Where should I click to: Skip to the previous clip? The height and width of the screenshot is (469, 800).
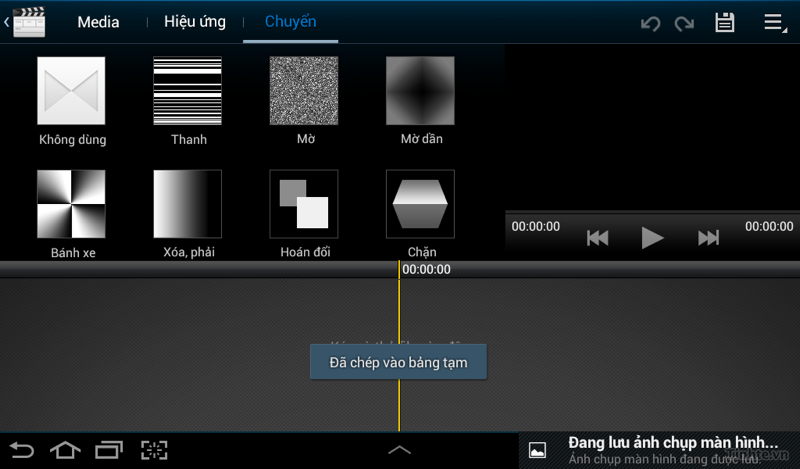pos(598,238)
